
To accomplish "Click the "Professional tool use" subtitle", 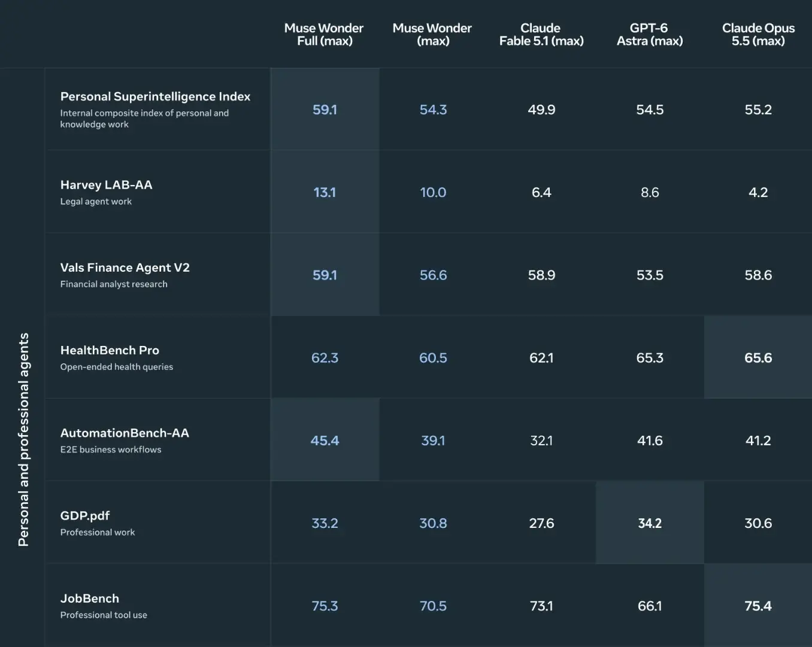I will pos(104,615).
